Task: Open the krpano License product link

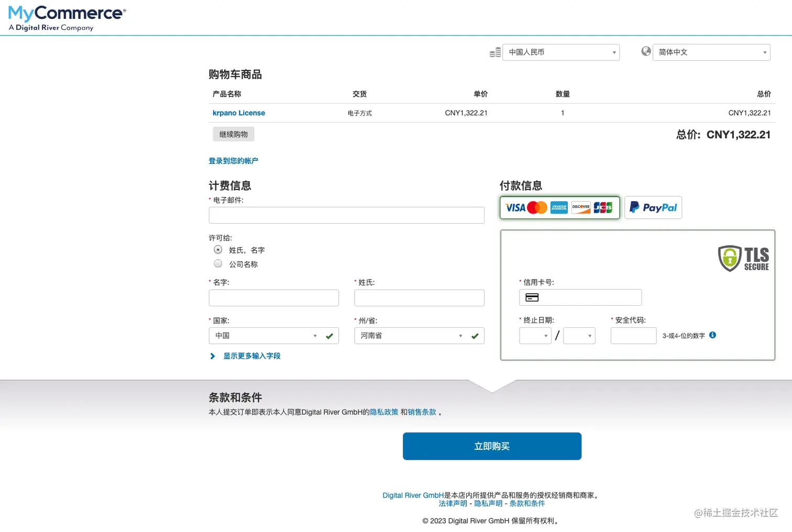Action: (x=239, y=113)
